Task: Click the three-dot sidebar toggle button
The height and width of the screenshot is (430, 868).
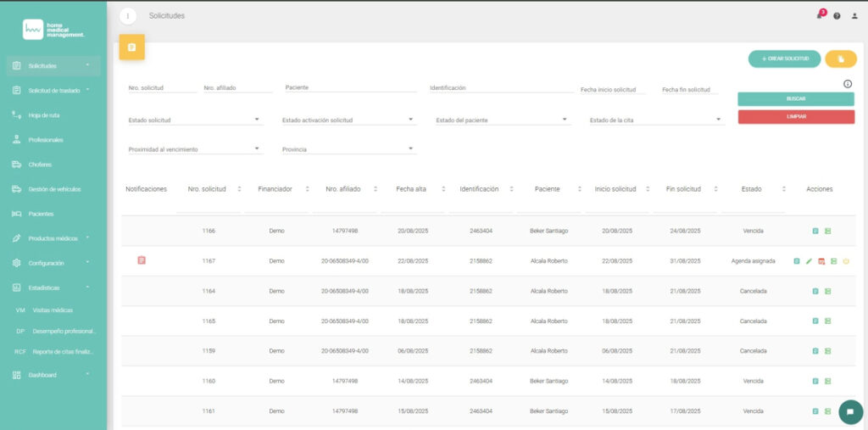Action: pos(128,16)
